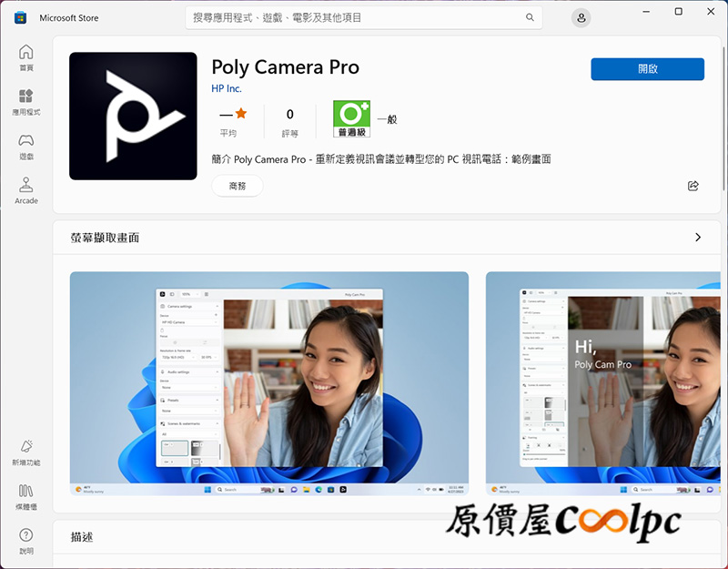The height and width of the screenshot is (569, 728).
Task: Maximize the Microsoft Store window
Action: tap(678, 12)
